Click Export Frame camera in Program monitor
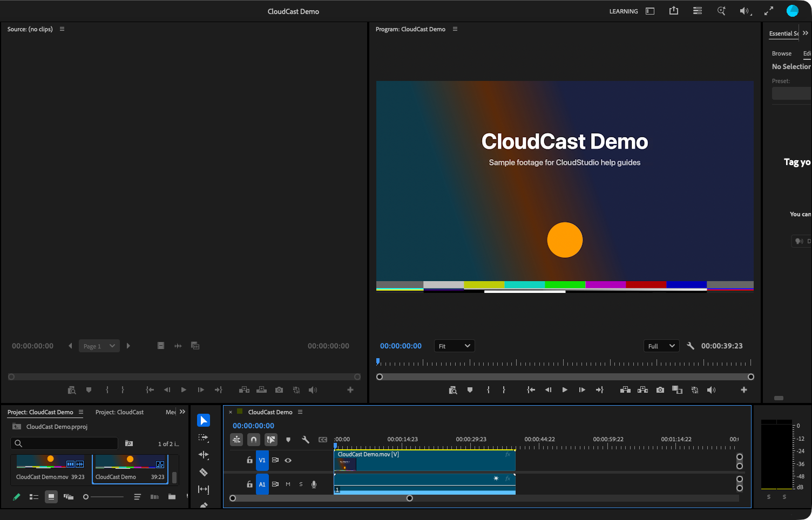Viewport: 812px width, 520px height. pyautogui.click(x=660, y=390)
